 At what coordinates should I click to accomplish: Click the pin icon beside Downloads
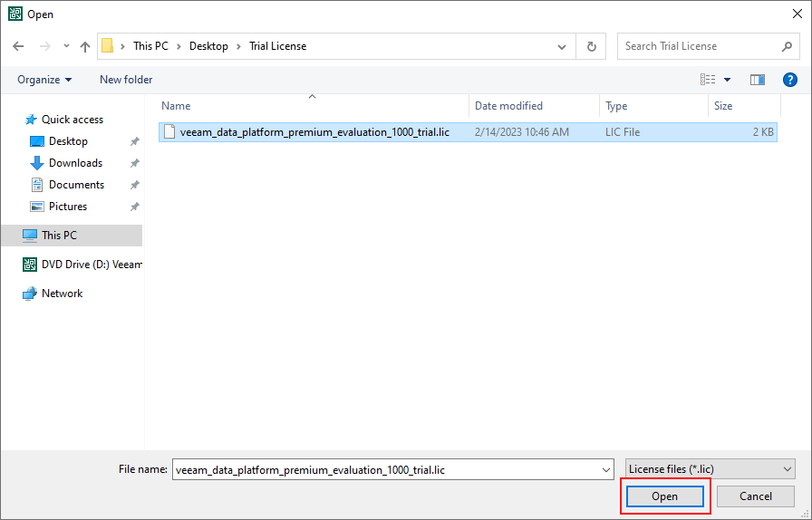[135, 163]
